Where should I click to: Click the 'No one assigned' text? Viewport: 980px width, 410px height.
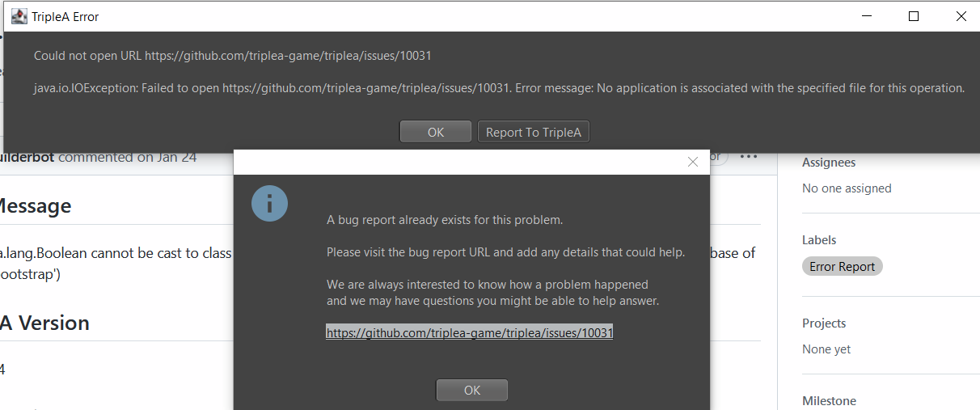[847, 188]
